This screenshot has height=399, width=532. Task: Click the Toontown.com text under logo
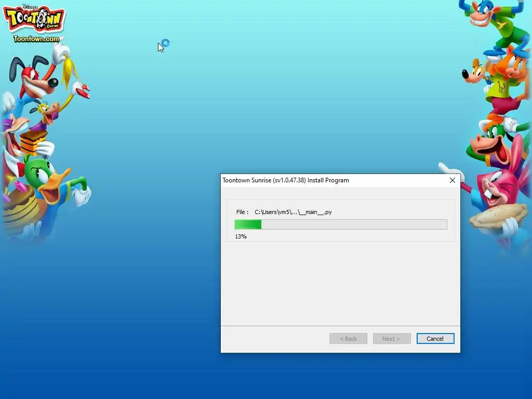pyautogui.click(x=36, y=39)
